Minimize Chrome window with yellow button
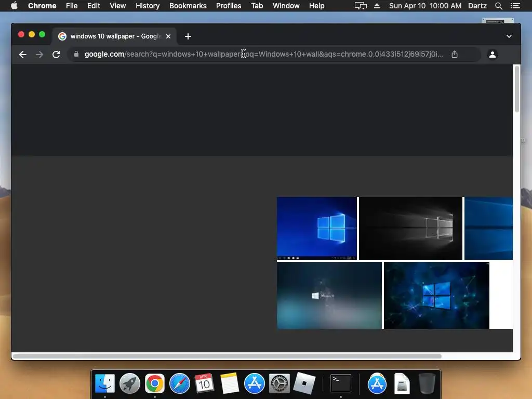Image resolution: width=532 pixels, height=399 pixels. 32,34
